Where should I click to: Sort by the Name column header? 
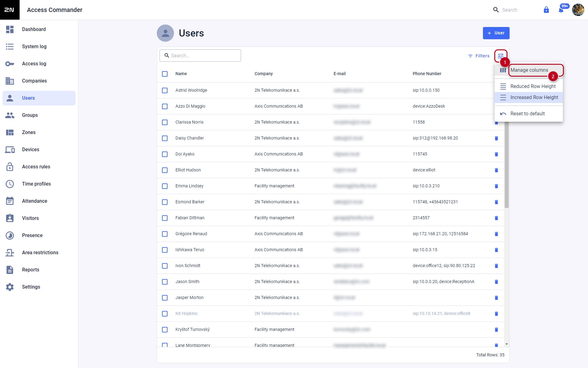click(x=181, y=74)
